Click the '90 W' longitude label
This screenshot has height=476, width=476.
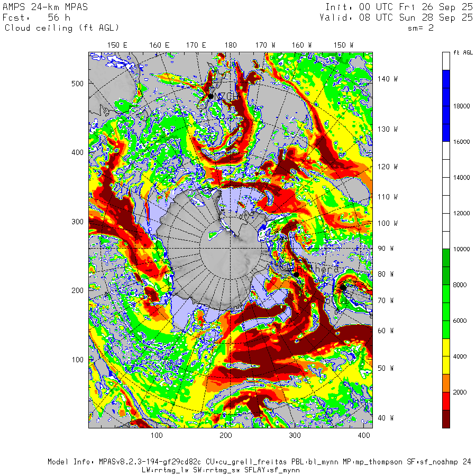(386, 249)
